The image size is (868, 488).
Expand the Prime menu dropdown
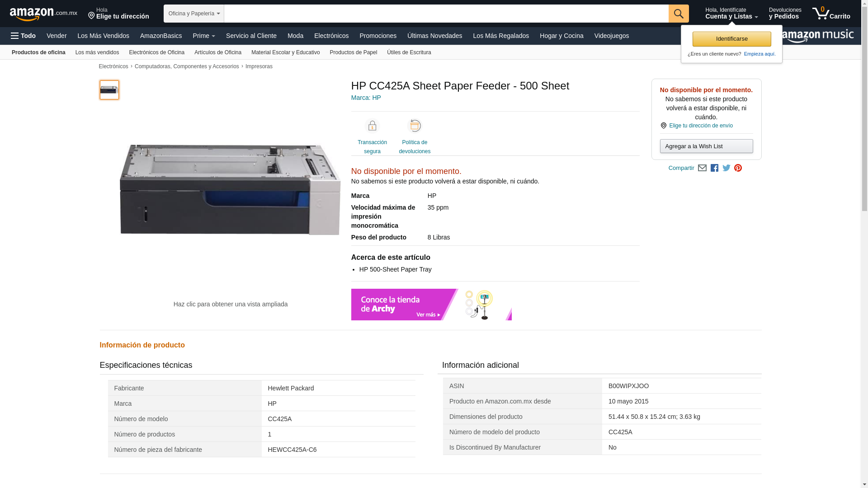tap(203, 36)
